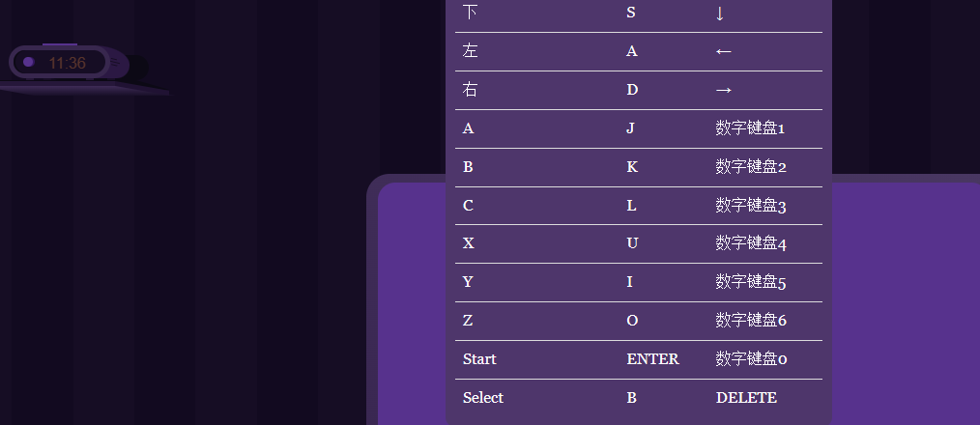Click the 数字键盘1 cell
The image size is (980, 425).
click(x=751, y=128)
